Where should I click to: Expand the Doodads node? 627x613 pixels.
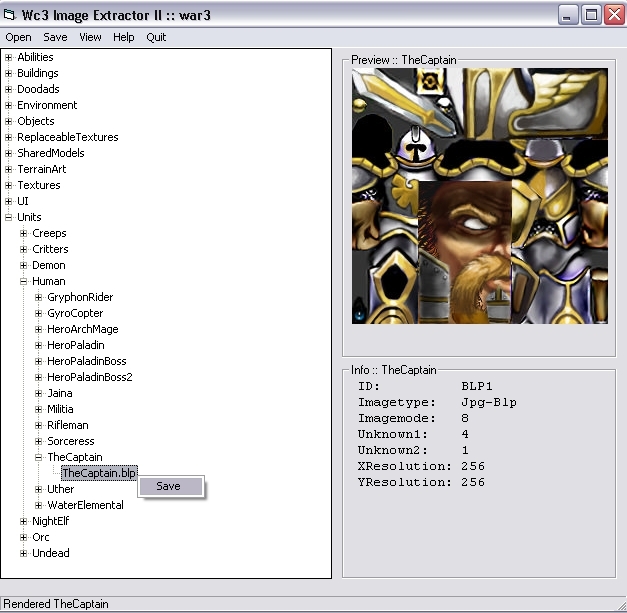click(8, 89)
